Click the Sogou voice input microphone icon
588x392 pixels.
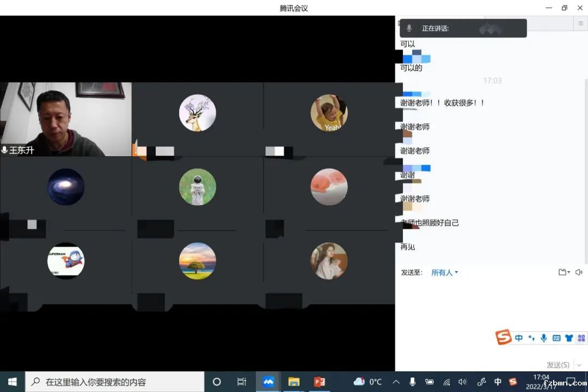(543, 338)
